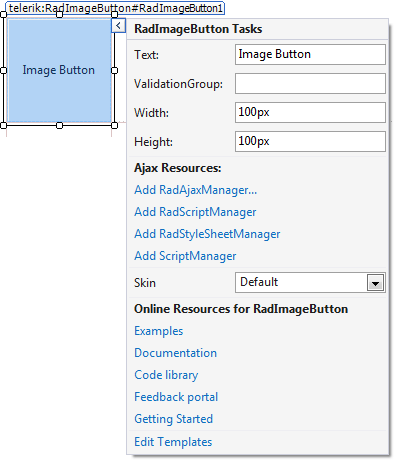Click the Edit Templates link
This screenshot has width=395, height=460.
tap(173, 442)
